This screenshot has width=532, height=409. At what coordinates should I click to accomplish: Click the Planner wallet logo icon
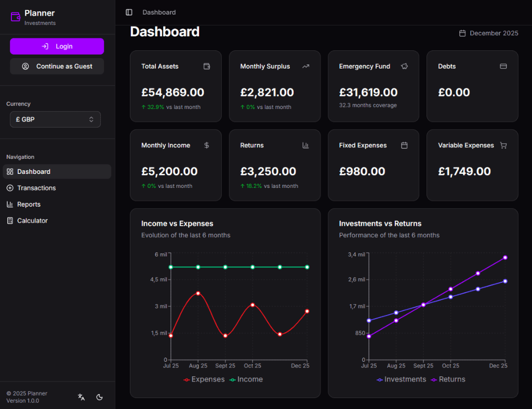[16, 17]
